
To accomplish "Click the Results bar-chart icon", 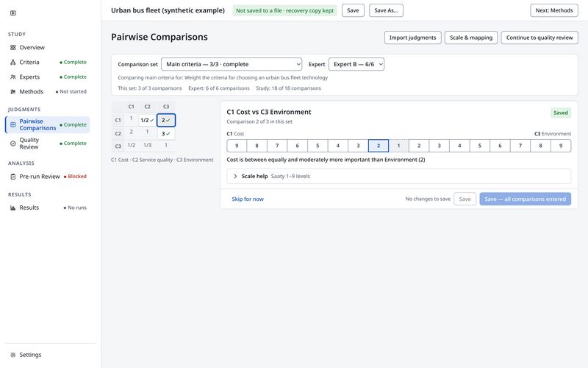I will (13, 208).
